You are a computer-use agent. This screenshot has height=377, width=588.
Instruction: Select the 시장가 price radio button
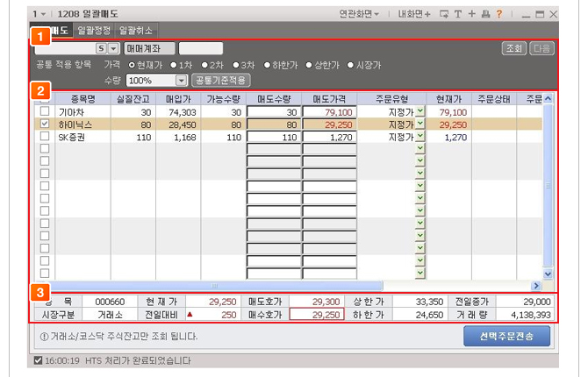click(x=351, y=65)
